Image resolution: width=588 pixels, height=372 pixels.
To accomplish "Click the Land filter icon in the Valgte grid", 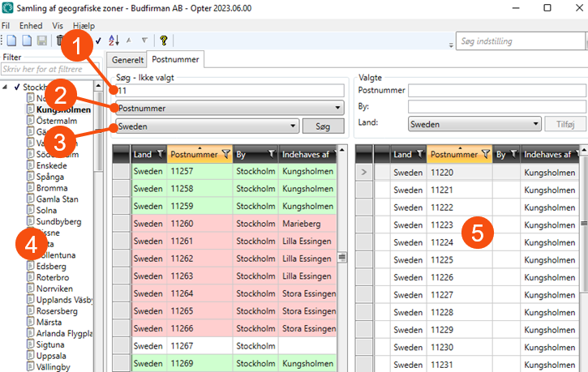I will pos(420,154).
